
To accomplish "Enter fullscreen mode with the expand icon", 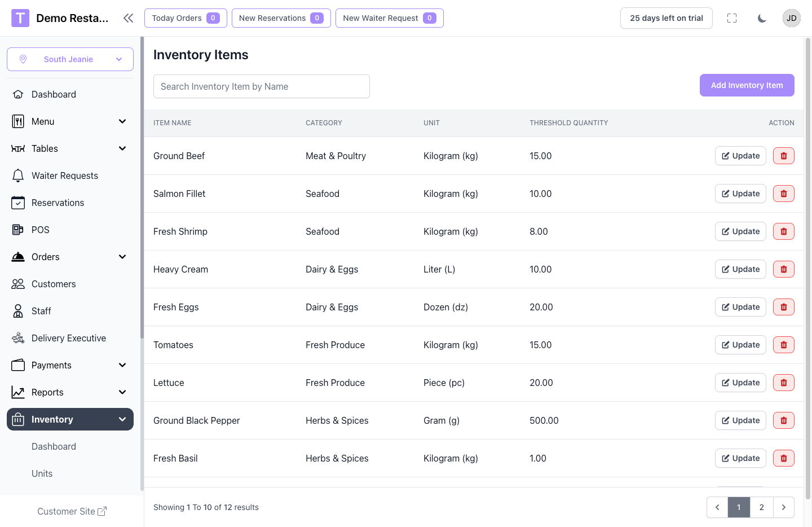I will click(x=732, y=18).
